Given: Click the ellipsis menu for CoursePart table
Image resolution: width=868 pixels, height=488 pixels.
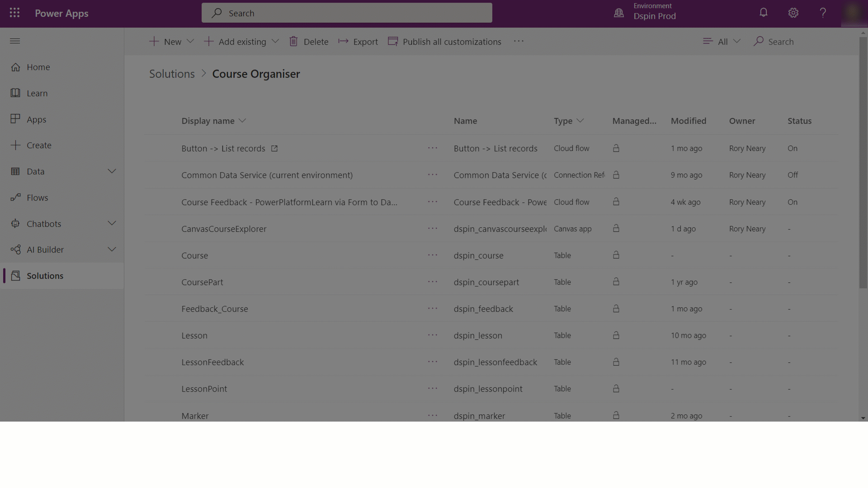Looking at the screenshot, I should pyautogui.click(x=432, y=282).
